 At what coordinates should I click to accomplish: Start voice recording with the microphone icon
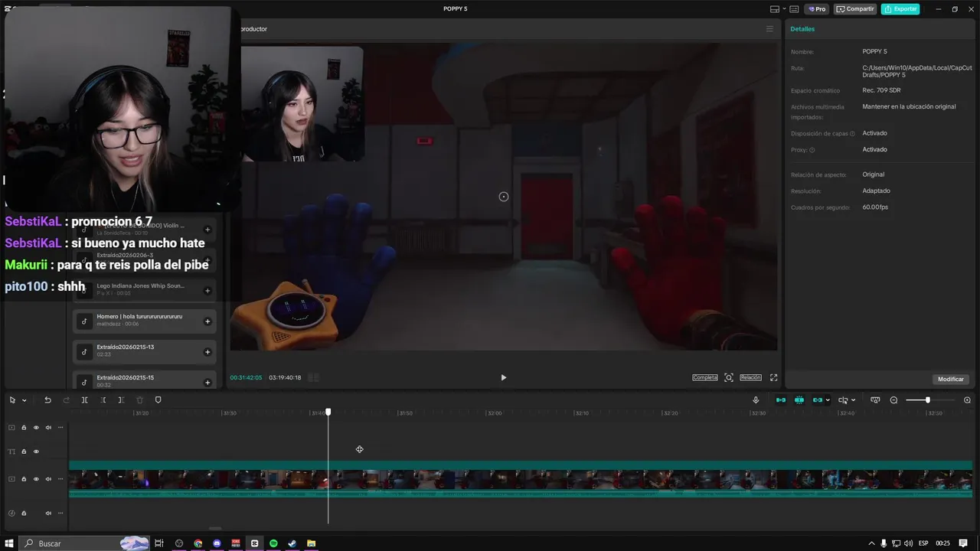(756, 400)
